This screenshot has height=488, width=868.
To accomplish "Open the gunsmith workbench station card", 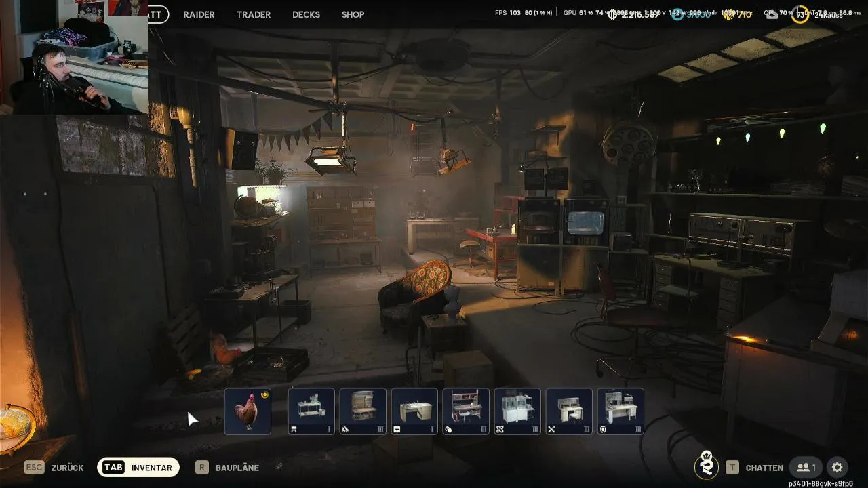I will coord(363,411).
